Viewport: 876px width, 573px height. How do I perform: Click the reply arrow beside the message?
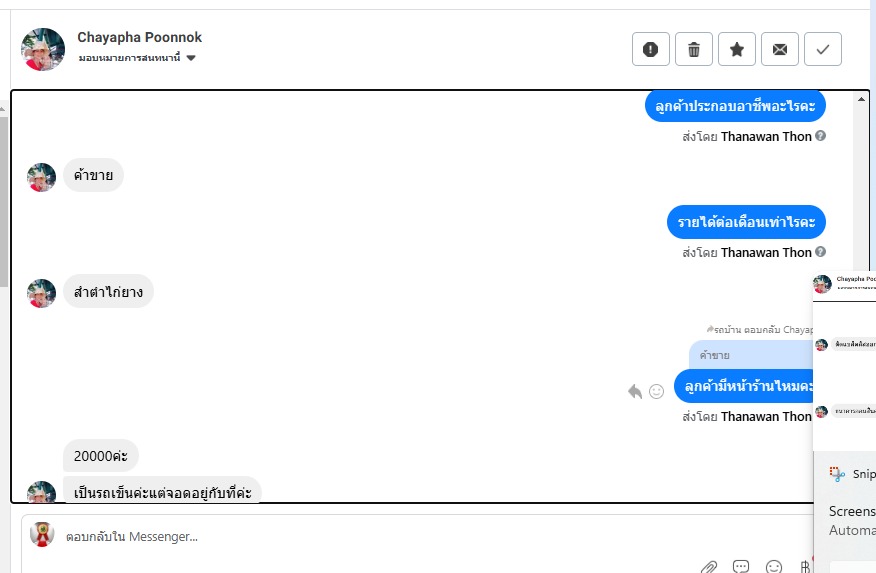tap(635, 391)
